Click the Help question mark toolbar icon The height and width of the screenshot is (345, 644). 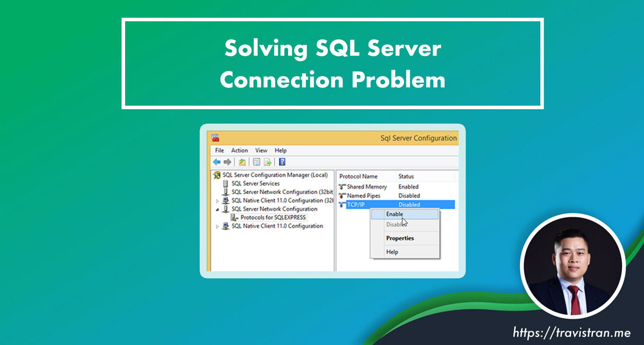281,161
